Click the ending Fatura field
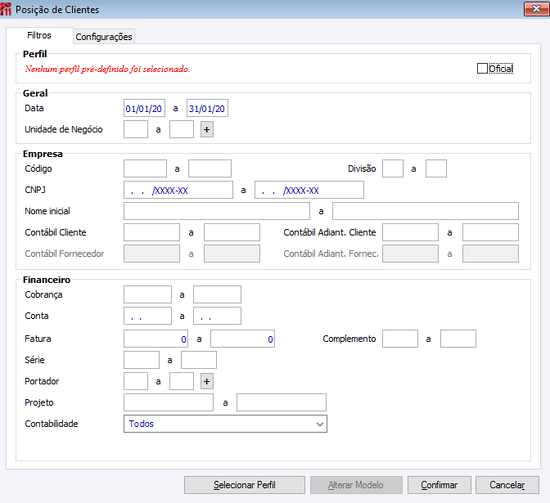The height and width of the screenshot is (503, 550). click(x=242, y=339)
